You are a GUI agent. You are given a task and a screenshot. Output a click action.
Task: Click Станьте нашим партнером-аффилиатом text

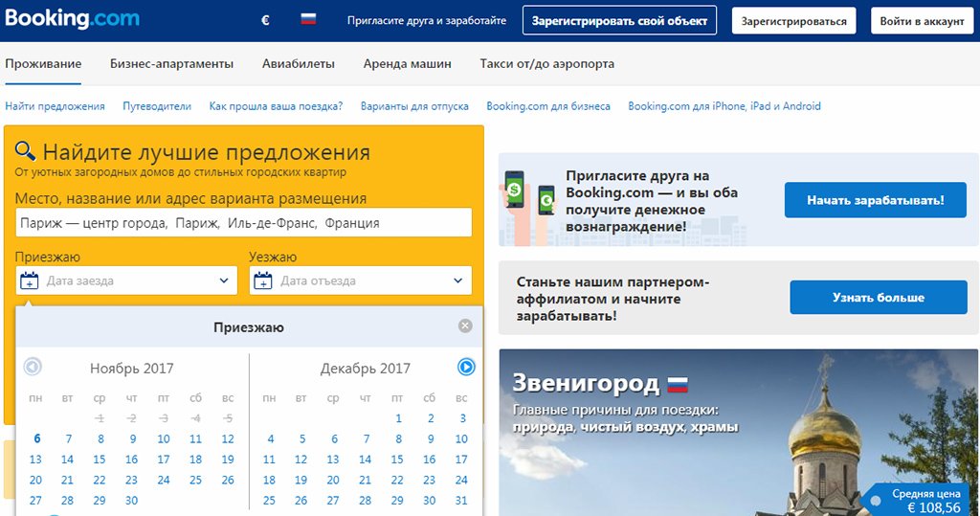[612, 299]
